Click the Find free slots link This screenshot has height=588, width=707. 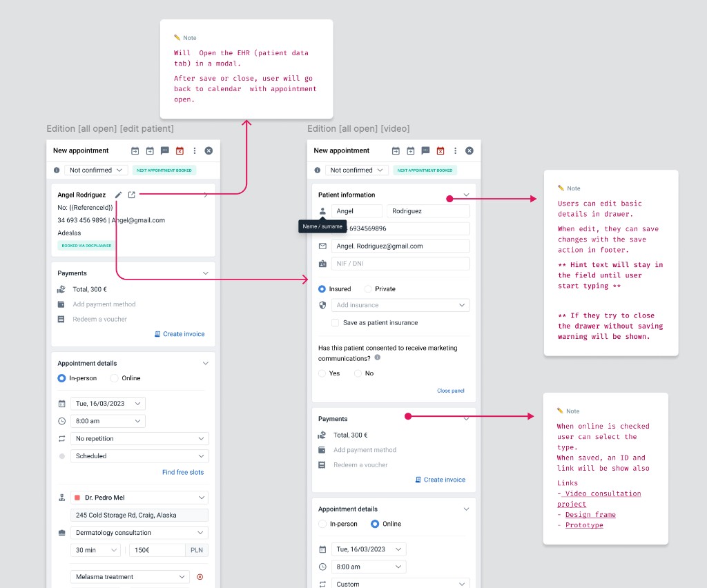click(x=183, y=472)
